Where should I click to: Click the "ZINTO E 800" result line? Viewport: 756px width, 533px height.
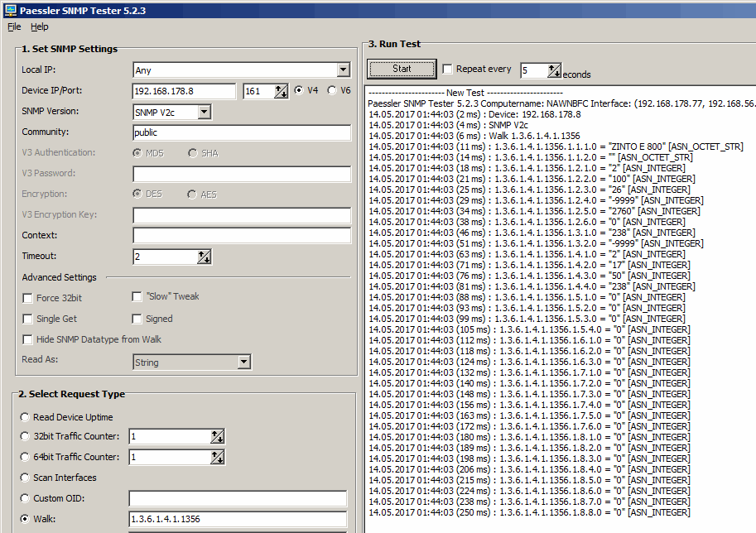556,146
